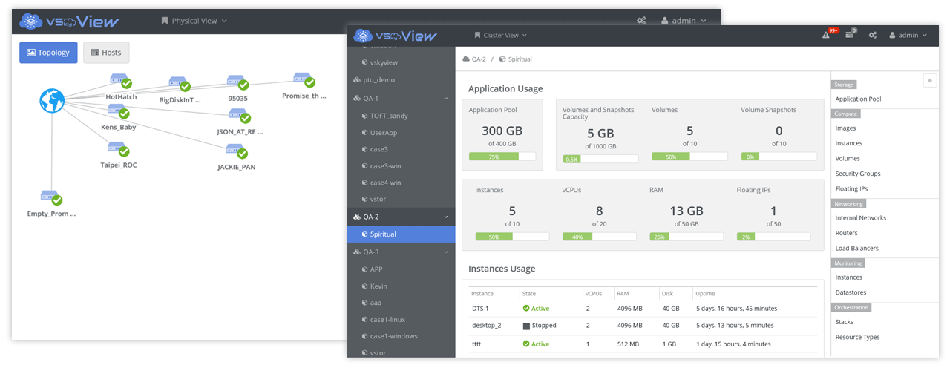This screenshot has width=950, height=371.
Task: Click the OTS 1 instance row name
Action: click(480, 309)
